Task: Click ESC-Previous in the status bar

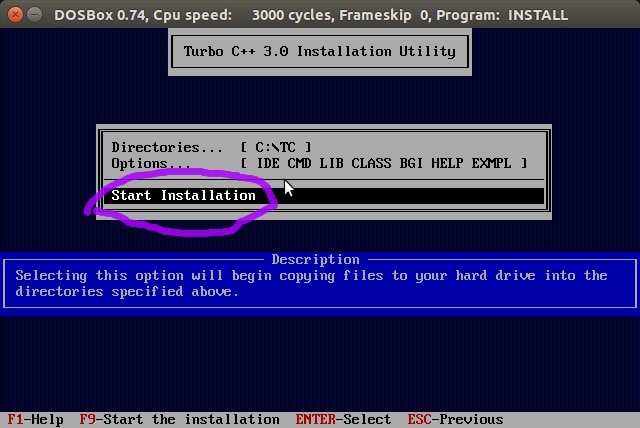Action: pos(455,419)
